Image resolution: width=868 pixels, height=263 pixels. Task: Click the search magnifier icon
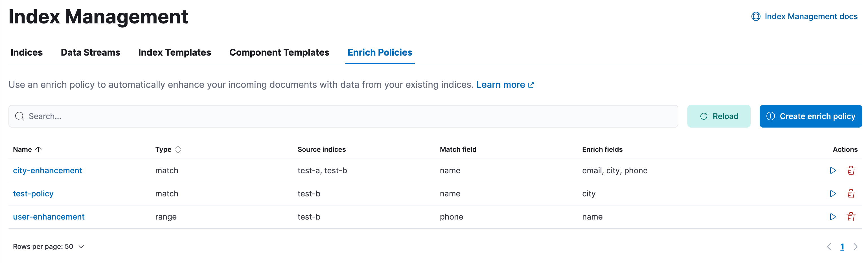(x=19, y=116)
